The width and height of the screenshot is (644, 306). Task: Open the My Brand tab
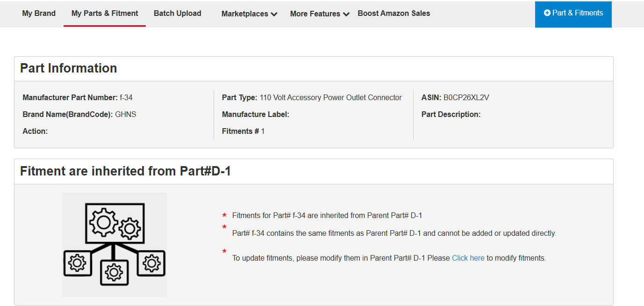coord(39,13)
